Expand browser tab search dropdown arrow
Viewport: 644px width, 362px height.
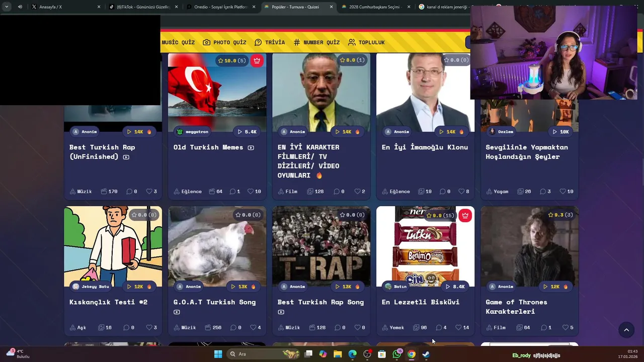[x=7, y=7]
